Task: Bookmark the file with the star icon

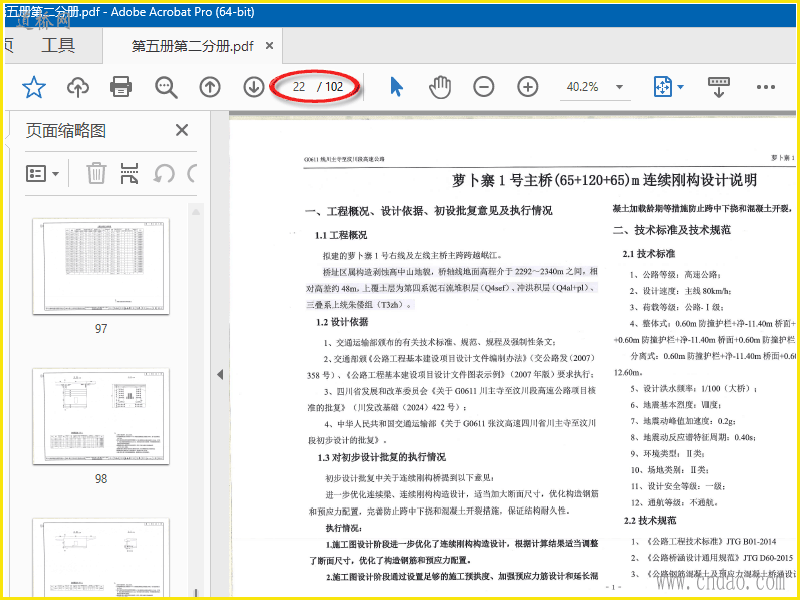Action: tap(34, 87)
